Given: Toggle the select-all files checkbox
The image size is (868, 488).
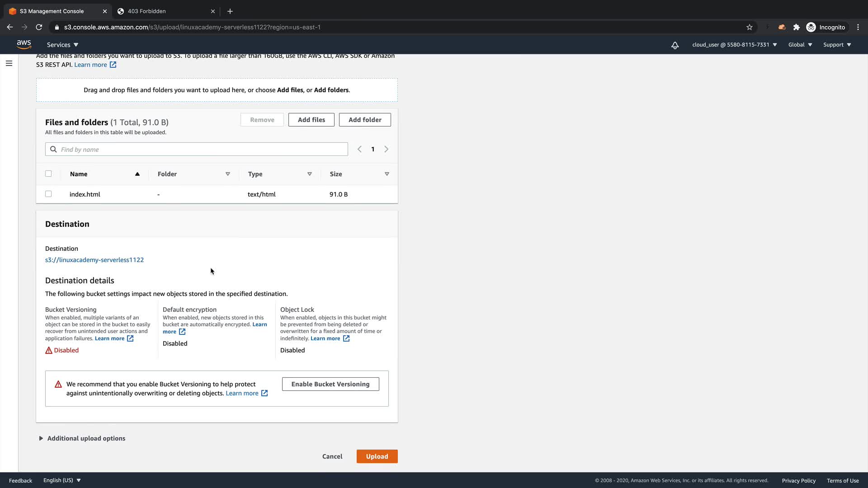Looking at the screenshot, I should point(48,174).
